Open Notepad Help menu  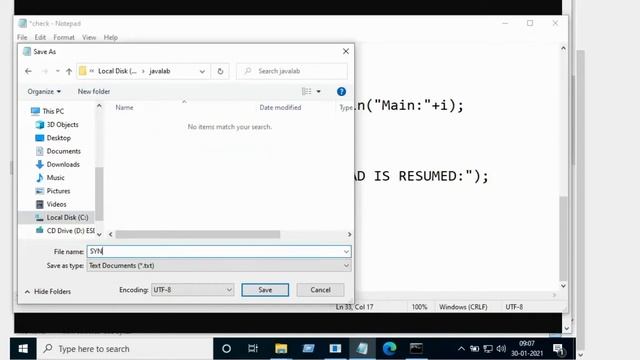pyautogui.click(x=111, y=38)
